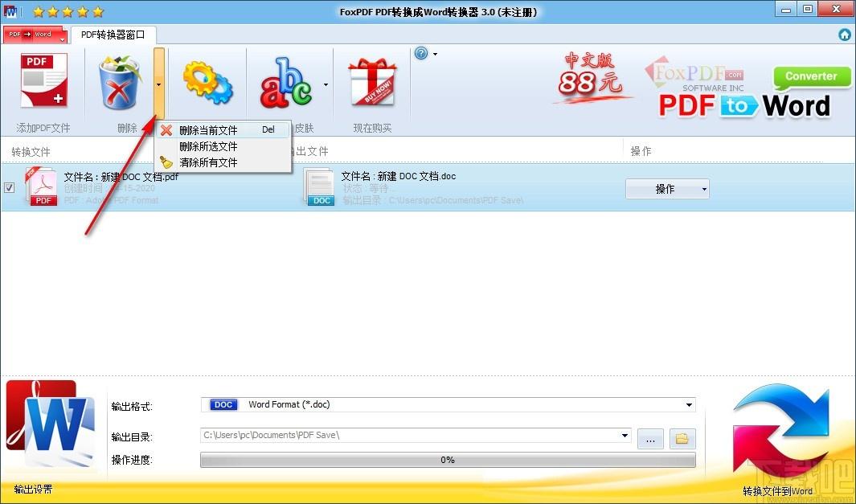
Task: Click the 转换文件 column header
Action: click(31, 152)
